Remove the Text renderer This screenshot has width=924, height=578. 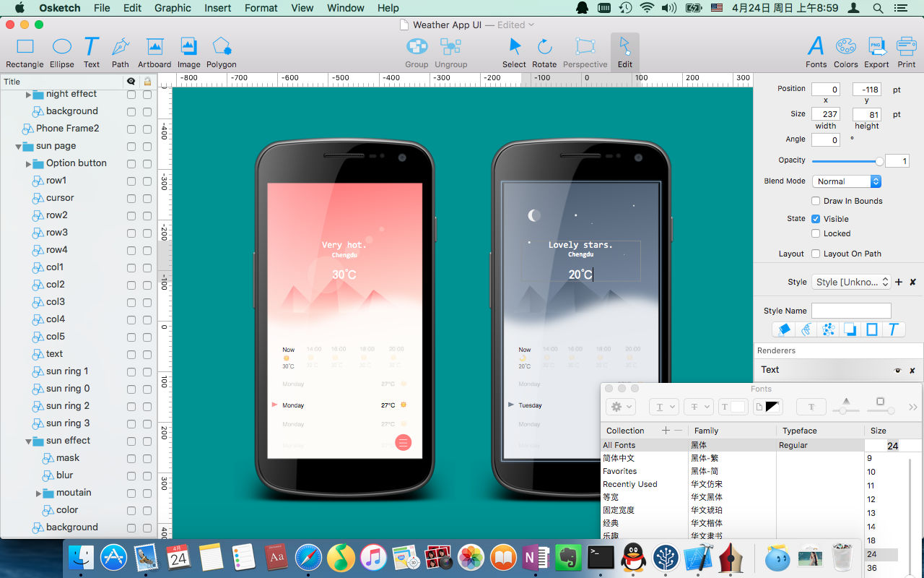pyautogui.click(x=912, y=370)
